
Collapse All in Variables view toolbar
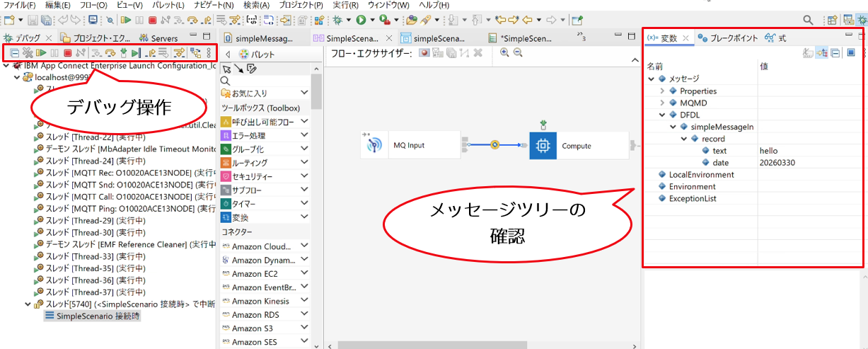pyautogui.click(x=835, y=52)
